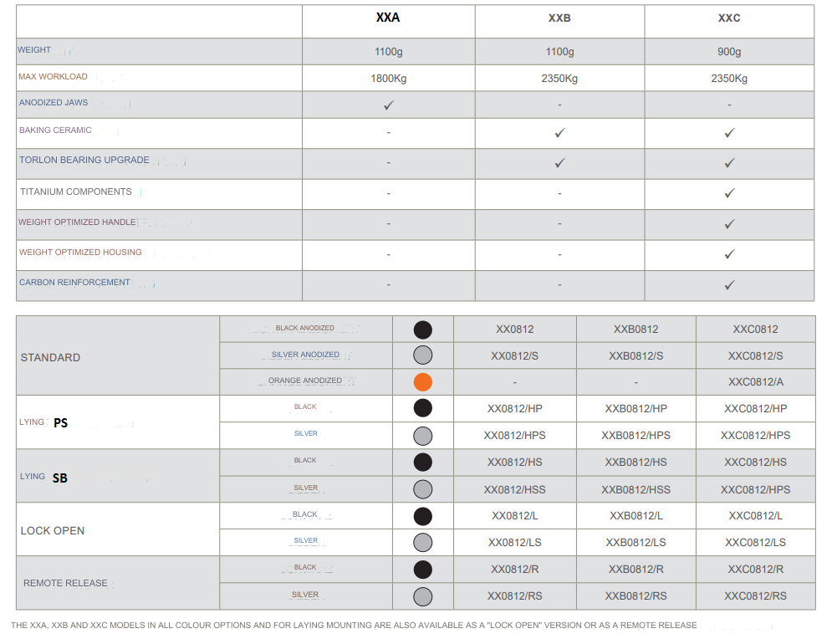This screenshot has height=644, width=832.
Task: Select the XXC column header
Action: pos(729,18)
